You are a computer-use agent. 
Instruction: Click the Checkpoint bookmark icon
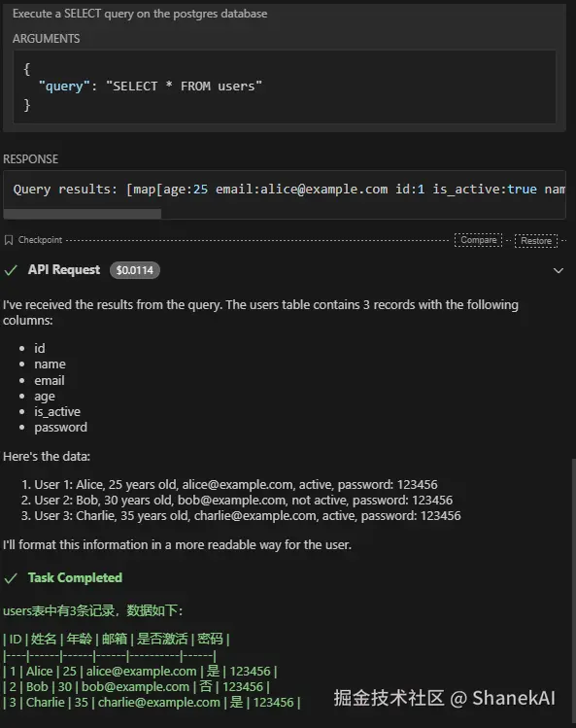coord(9,240)
